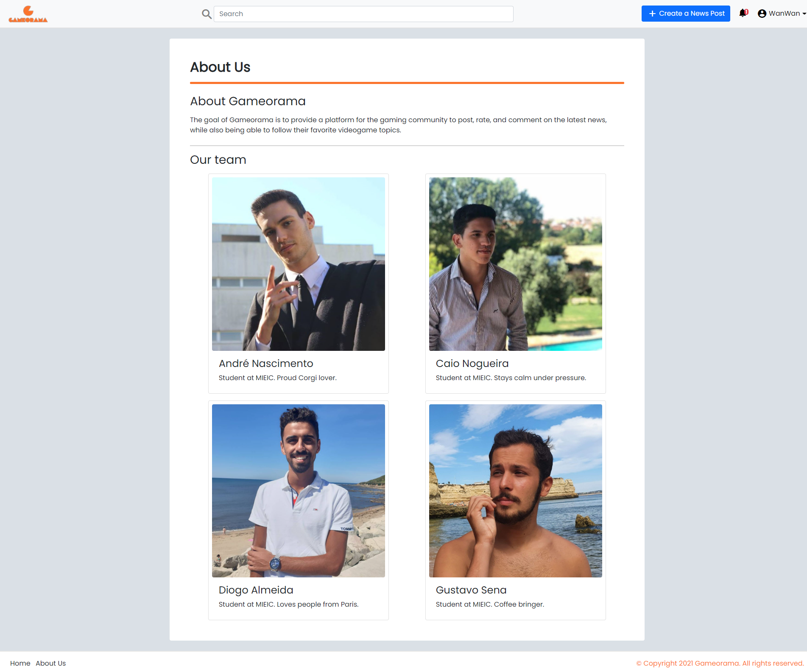Image resolution: width=807 pixels, height=672 pixels.
Task: Click the André Nascimento name heading
Action: tap(266, 364)
